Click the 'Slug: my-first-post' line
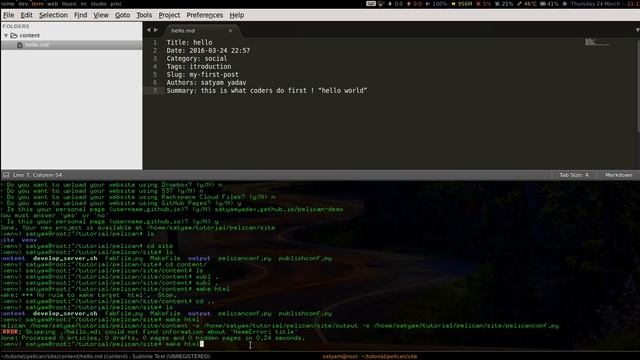This screenshot has height=360, width=640. coord(202,75)
